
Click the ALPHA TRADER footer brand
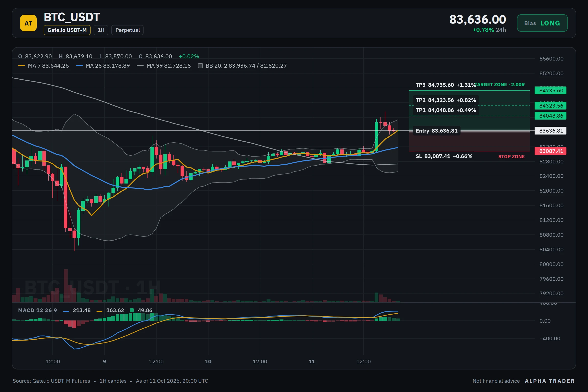(550, 381)
